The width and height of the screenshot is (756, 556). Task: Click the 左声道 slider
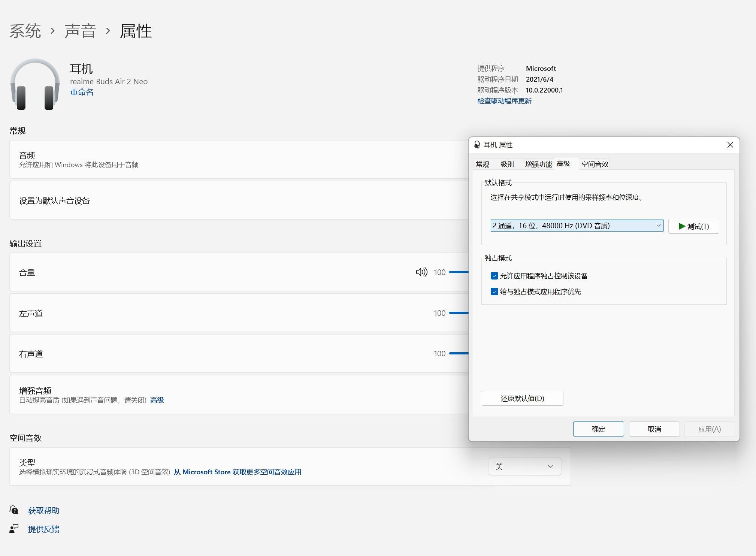(459, 313)
